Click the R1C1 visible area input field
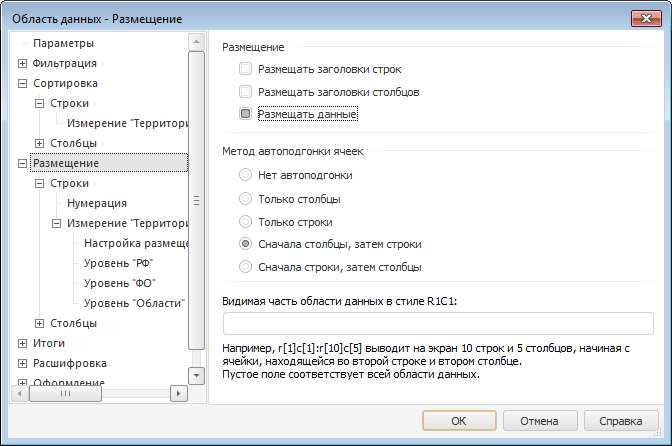672x446 pixels. pos(438,323)
